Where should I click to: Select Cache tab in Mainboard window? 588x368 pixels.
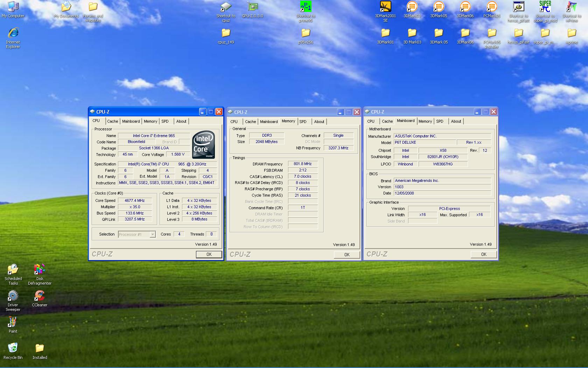(387, 121)
